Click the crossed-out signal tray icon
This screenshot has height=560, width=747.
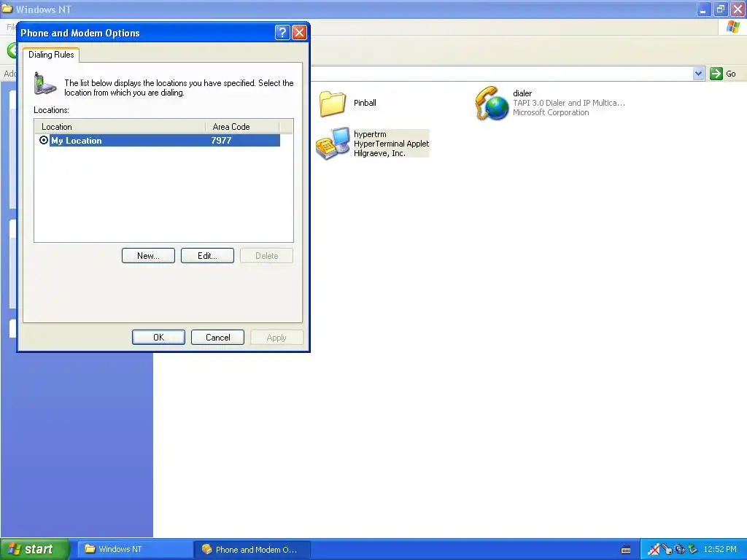[654, 550]
